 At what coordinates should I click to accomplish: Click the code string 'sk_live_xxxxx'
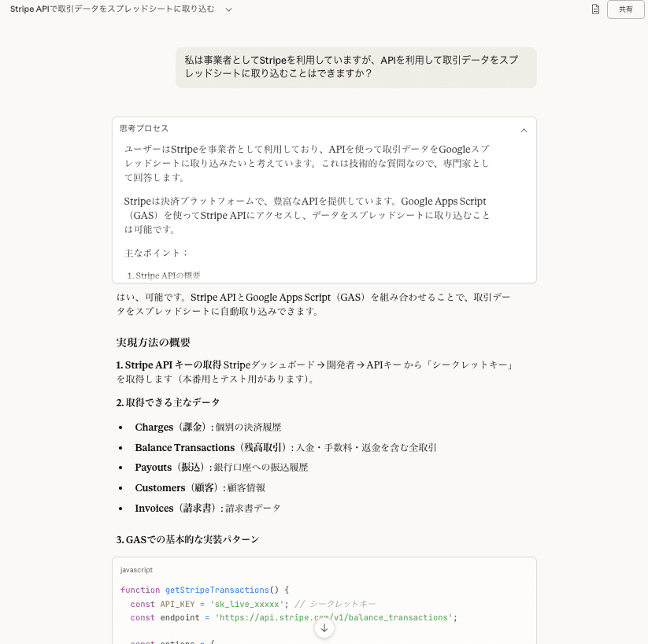[x=247, y=604]
